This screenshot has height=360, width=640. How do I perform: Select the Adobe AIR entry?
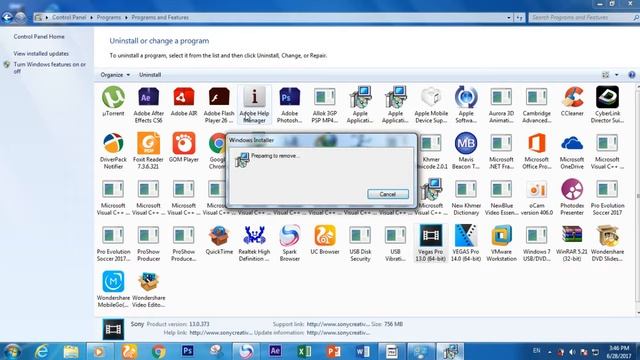(x=184, y=102)
